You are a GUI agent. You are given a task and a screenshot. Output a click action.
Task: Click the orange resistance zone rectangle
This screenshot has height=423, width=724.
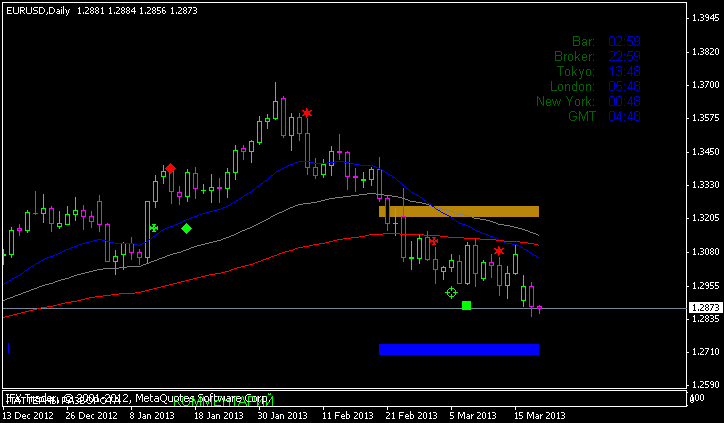point(459,211)
